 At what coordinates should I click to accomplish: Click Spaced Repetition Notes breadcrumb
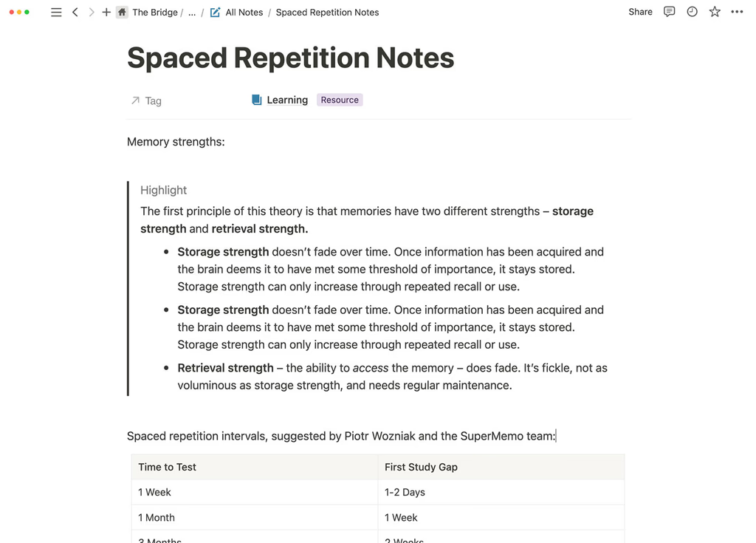[x=327, y=13]
